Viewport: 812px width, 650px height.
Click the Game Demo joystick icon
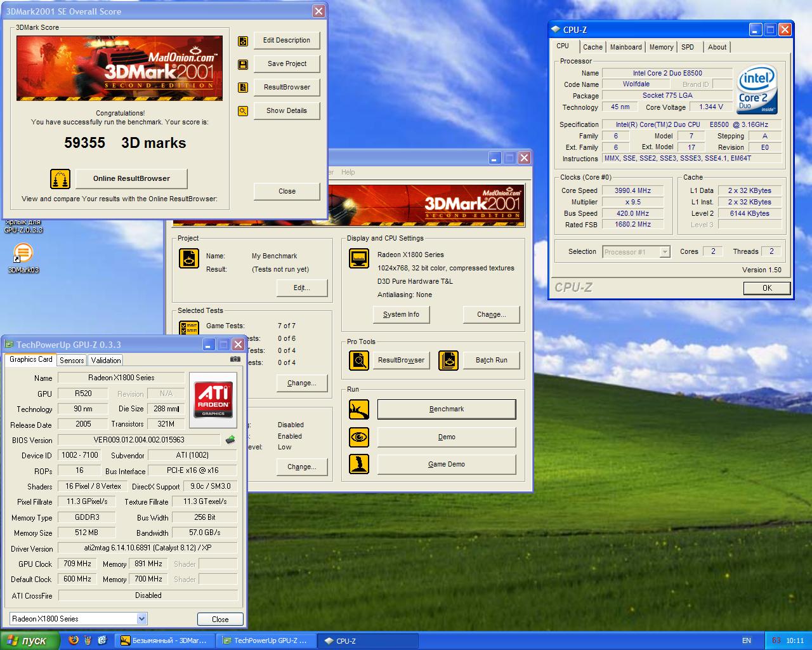(x=359, y=464)
